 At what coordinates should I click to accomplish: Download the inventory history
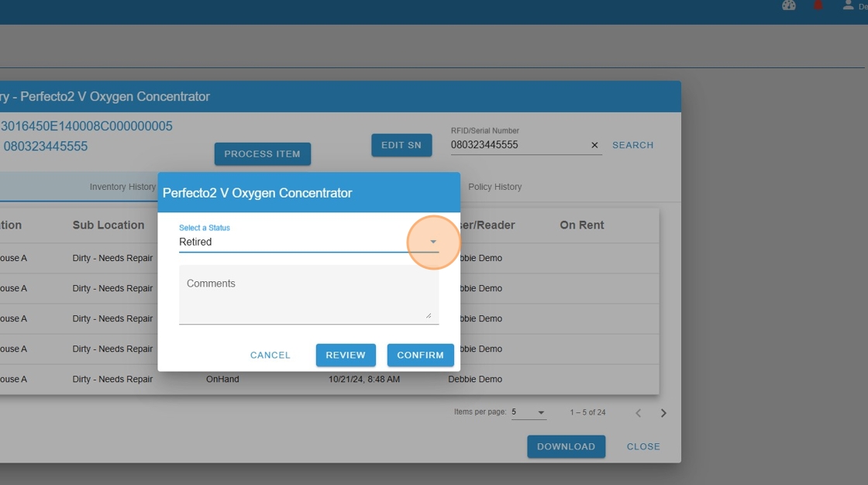click(x=566, y=447)
